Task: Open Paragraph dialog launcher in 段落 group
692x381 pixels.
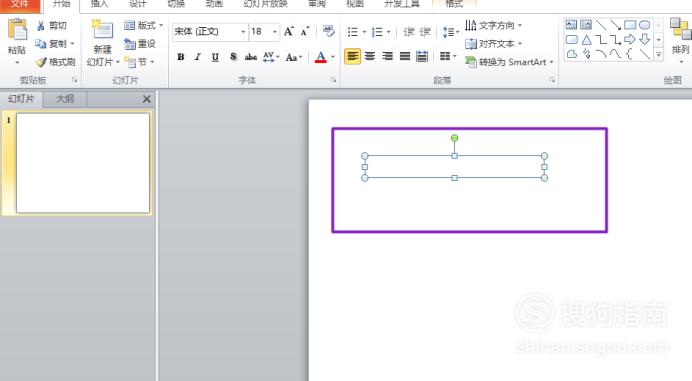Action: 552,80
